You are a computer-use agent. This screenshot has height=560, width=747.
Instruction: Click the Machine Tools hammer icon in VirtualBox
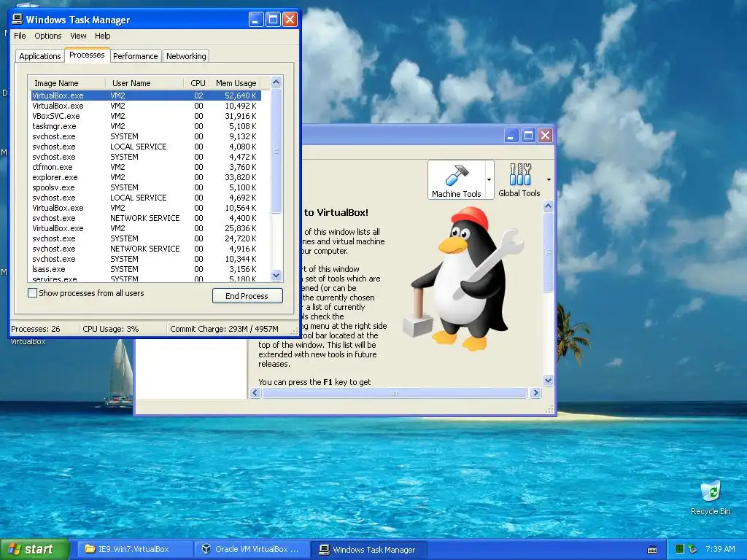457,175
